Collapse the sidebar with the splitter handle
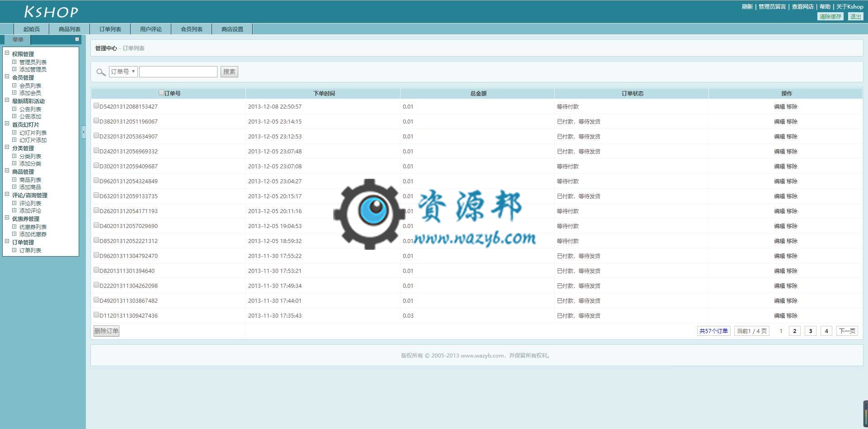Image resolution: width=868 pixels, height=429 pixels. click(83, 132)
